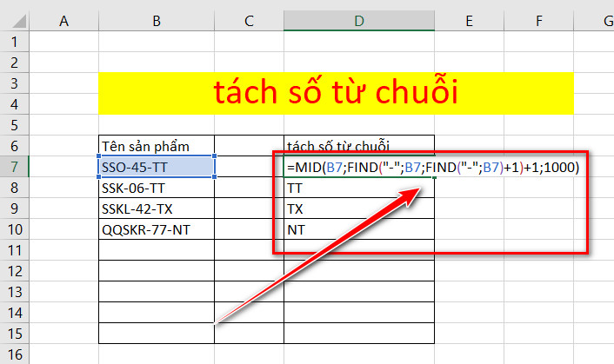Select row 11 header

tap(15, 250)
